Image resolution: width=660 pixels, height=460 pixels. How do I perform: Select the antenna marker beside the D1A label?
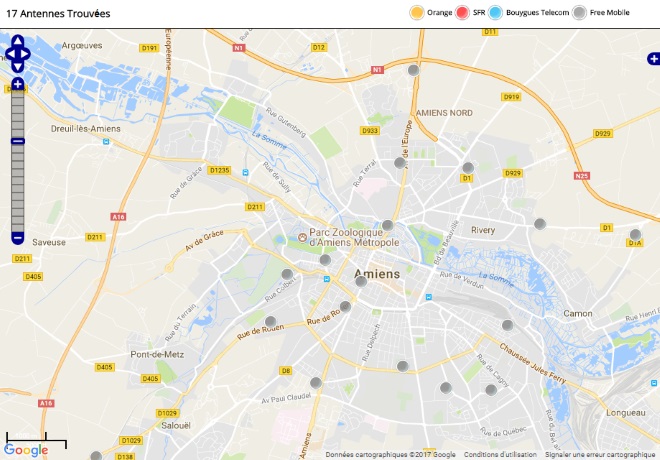pos(635,235)
